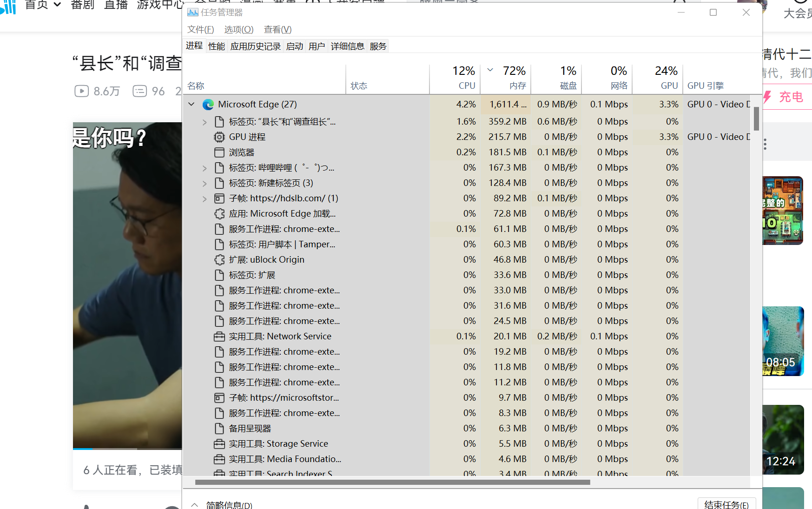Image resolution: width=812 pixels, height=509 pixels.
Task: Collapse the Microsoft Edge (27) process group
Action: click(x=191, y=104)
